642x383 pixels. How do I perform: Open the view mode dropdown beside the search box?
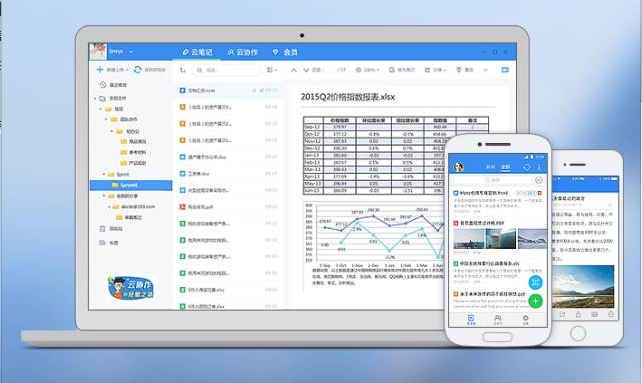[x=272, y=70]
